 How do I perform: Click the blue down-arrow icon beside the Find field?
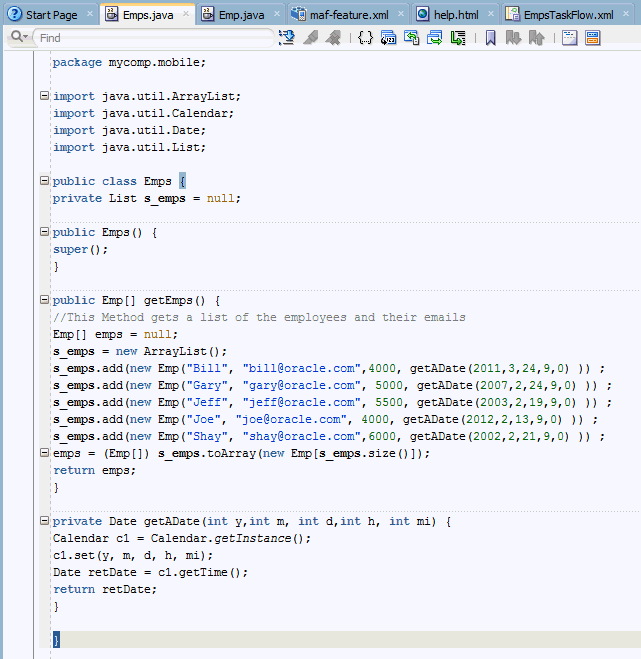pyautogui.click(x=287, y=38)
